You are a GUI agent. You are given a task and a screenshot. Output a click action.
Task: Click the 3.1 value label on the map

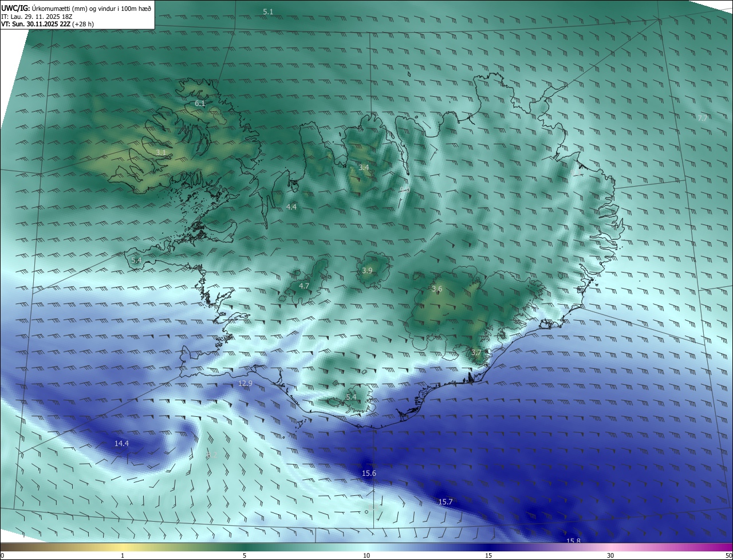click(x=161, y=152)
